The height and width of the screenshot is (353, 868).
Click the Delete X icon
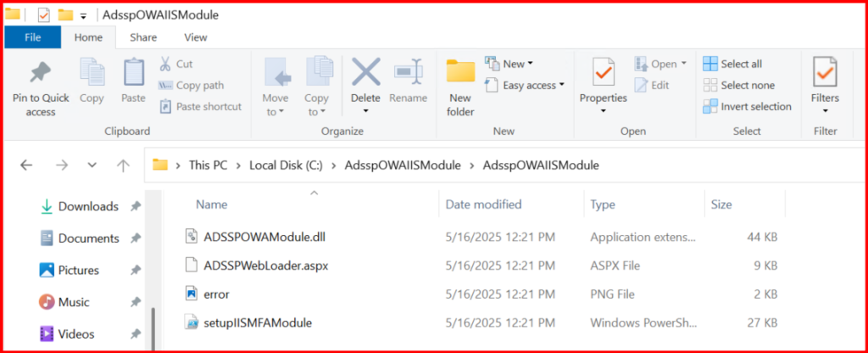click(365, 73)
